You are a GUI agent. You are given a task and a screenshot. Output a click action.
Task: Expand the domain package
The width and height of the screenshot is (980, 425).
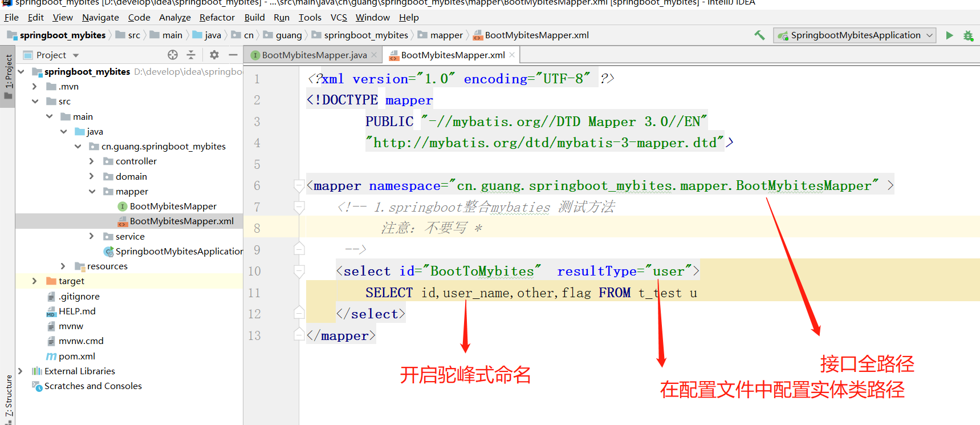pyautogui.click(x=92, y=176)
